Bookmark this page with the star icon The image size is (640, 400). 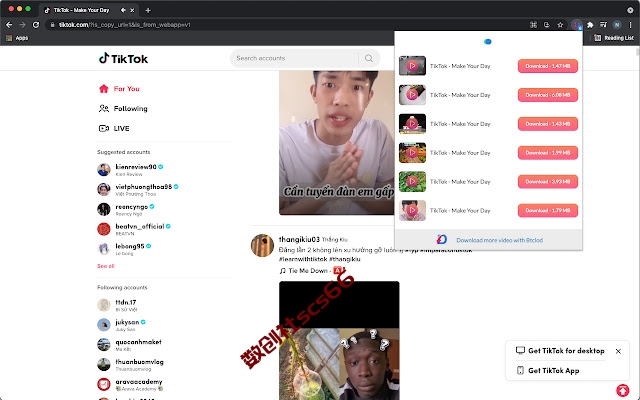[x=560, y=25]
